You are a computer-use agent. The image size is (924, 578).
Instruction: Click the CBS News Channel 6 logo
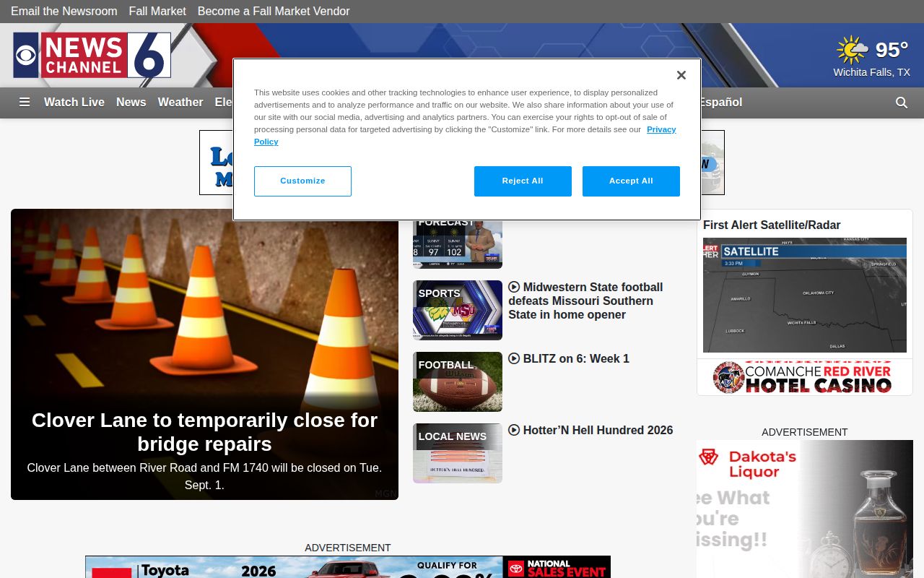92,55
